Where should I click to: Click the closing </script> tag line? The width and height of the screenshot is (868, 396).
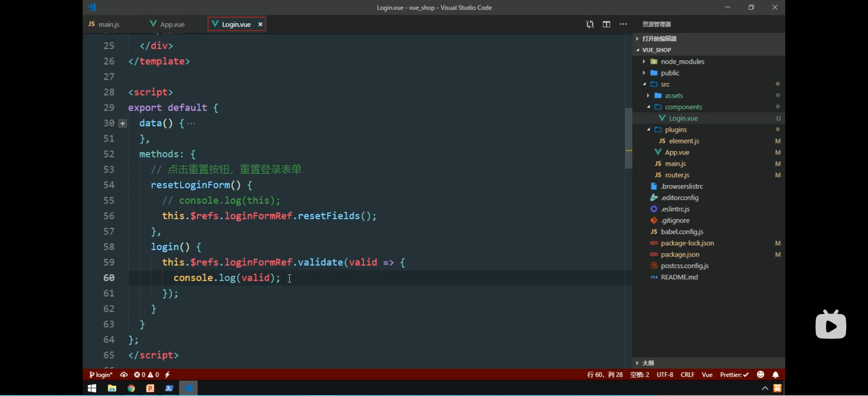click(x=153, y=355)
